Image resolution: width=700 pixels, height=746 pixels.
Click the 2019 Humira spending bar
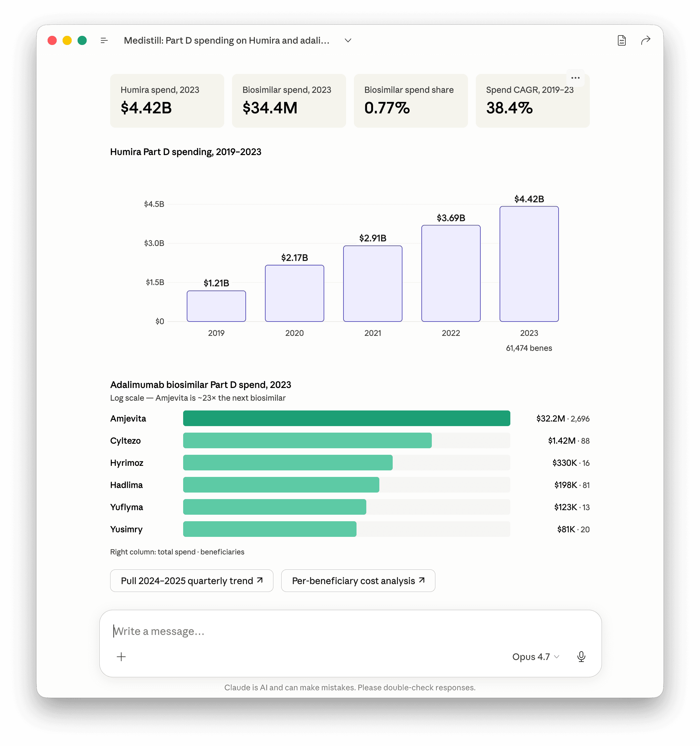(216, 306)
